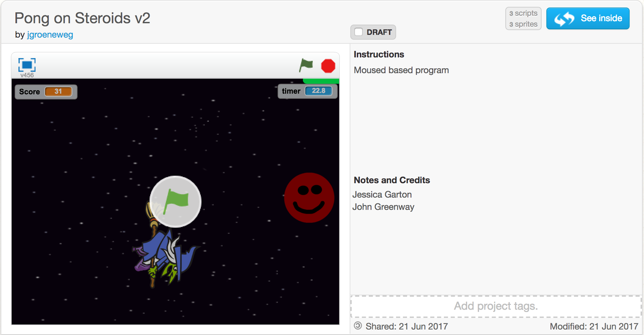This screenshot has height=335, width=644.
Task: Click the 3 scripts count
Action: 523,13
